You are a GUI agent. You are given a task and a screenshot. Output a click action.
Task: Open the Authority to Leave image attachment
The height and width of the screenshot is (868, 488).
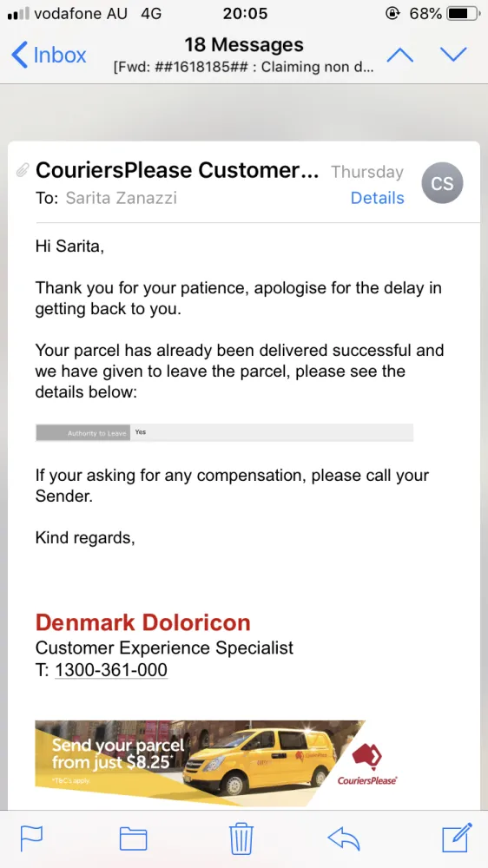(x=224, y=432)
